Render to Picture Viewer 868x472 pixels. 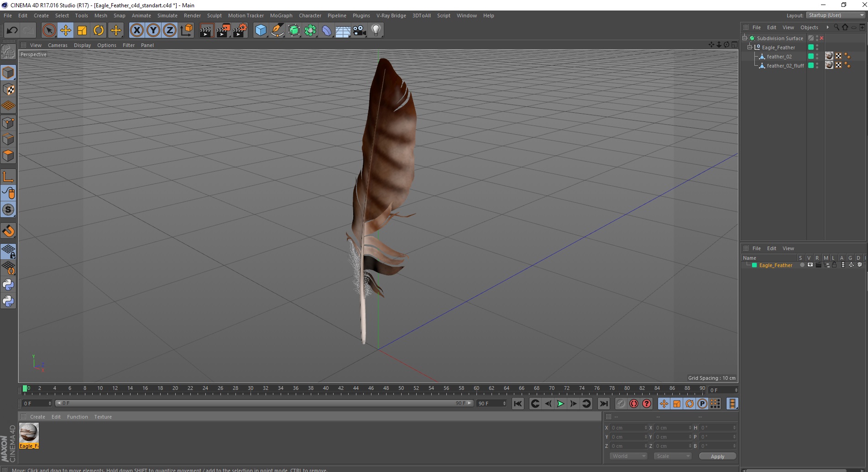pyautogui.click(x=223, y=31)
